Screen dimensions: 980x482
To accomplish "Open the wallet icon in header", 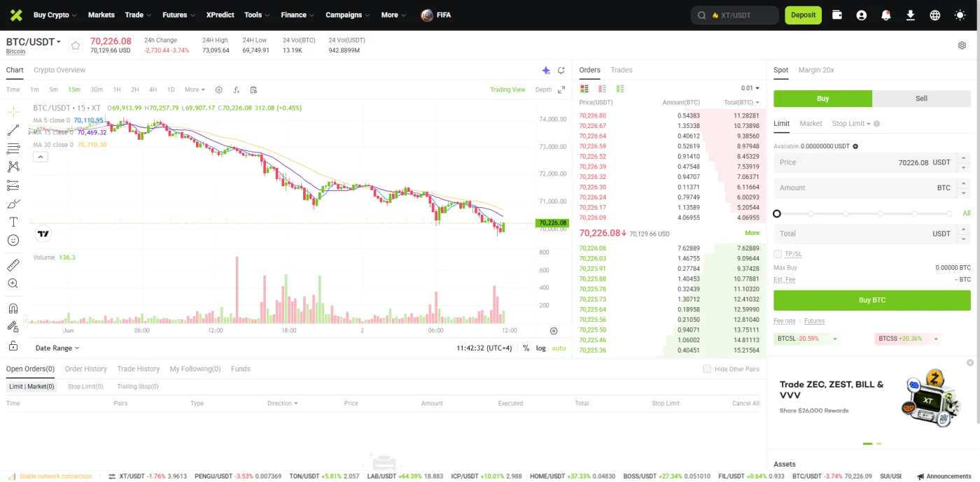I will pos(836,15).
